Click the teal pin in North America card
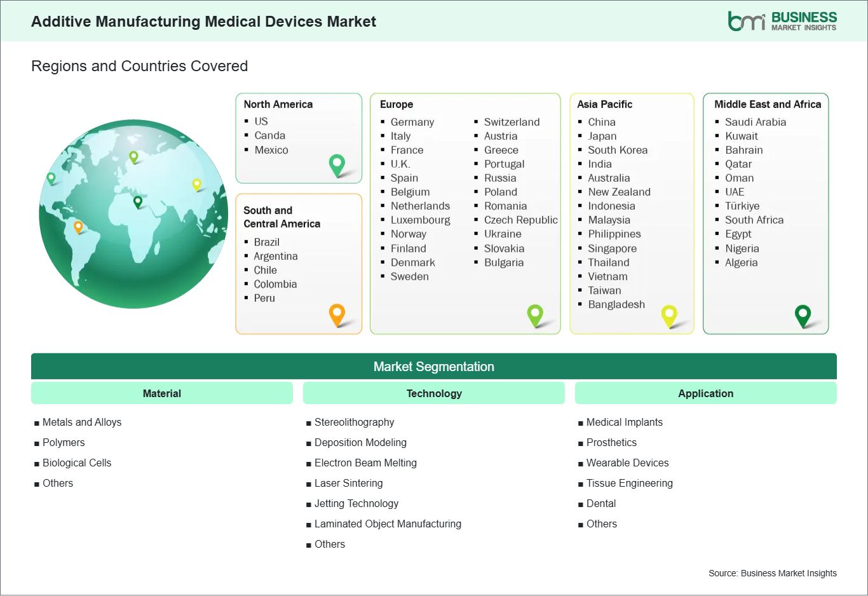Image resolution: width=868 pixels, height=596 pixels. [x=337, y=164]
